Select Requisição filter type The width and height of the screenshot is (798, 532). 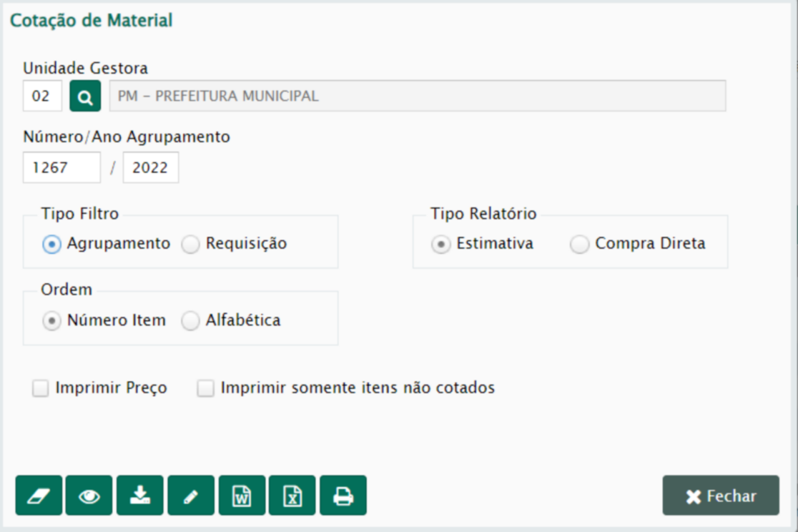pos(190,245)
